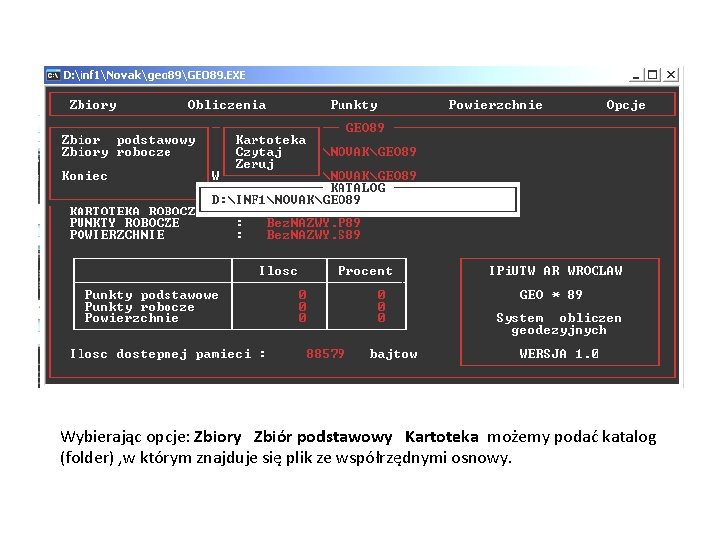720x540 pixels.
Task: Select Czytaj submenu entry
Action: (x=259, y=152)
